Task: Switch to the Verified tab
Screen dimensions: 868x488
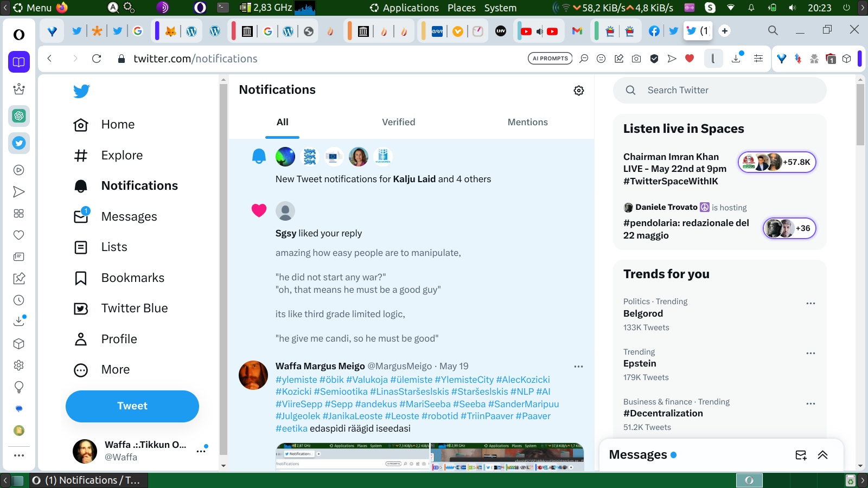Action: [x=398, y=123]
